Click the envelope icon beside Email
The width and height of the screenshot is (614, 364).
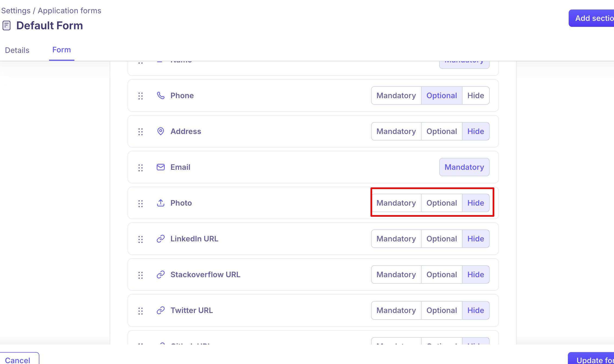(x=161, y=167)
